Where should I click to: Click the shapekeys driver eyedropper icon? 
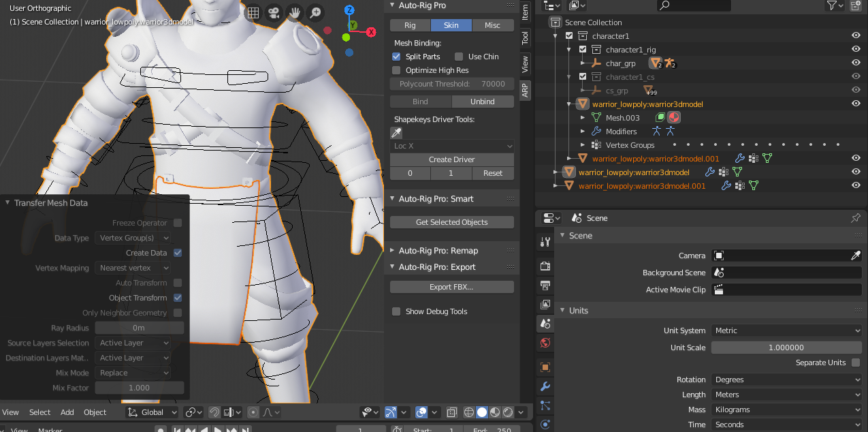tap(396, 133)
